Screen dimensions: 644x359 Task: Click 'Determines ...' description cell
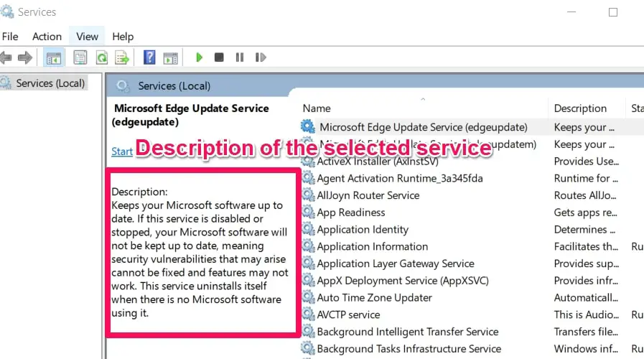[x=584, y=230]
